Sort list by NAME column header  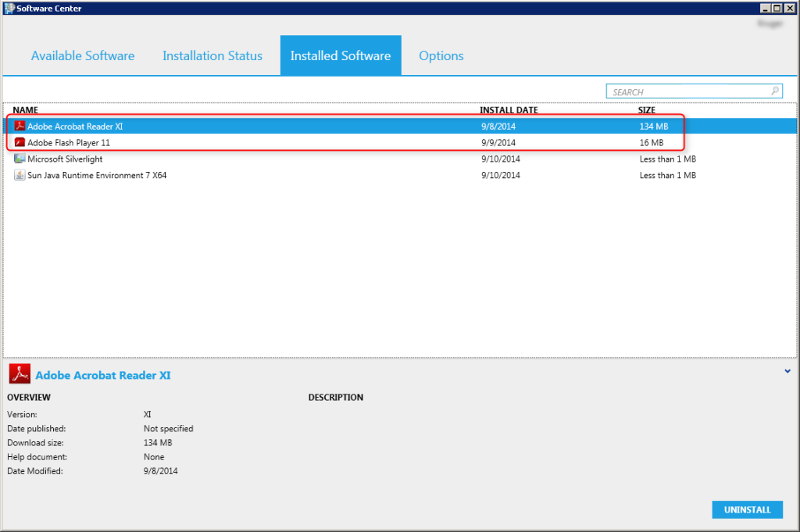pos(26,109)
